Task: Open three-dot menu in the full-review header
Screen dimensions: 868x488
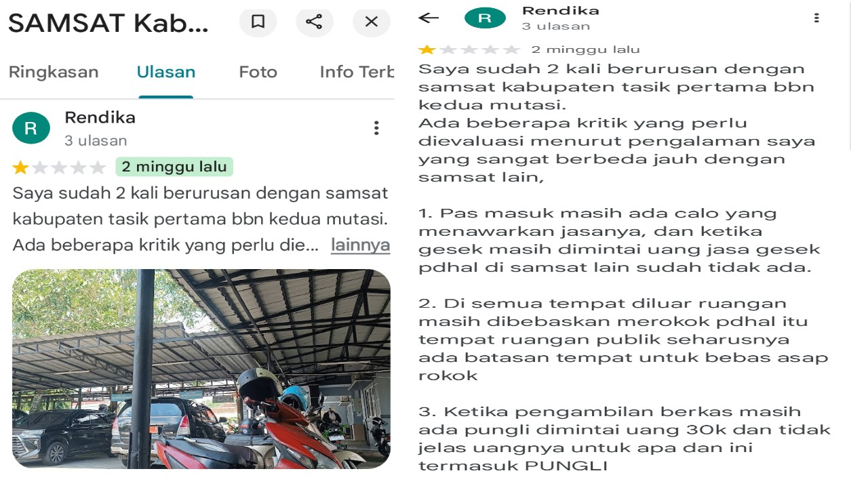Action: point(816,18)
